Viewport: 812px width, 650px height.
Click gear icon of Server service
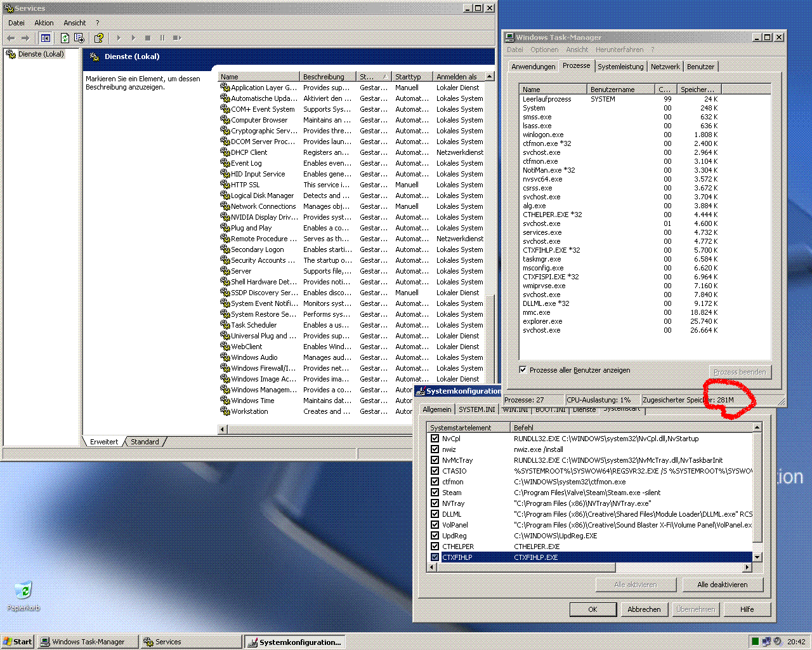[225, 271]
